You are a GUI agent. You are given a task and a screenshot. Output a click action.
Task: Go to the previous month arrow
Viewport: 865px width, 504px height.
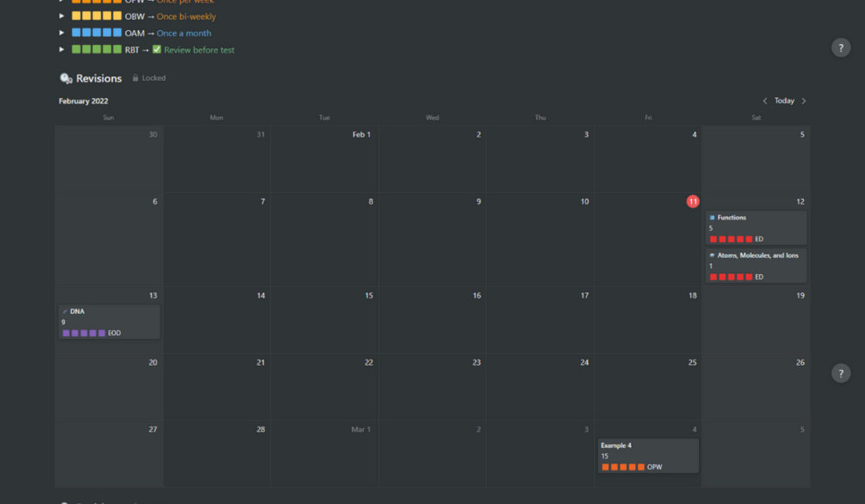(x=764, y=101)
